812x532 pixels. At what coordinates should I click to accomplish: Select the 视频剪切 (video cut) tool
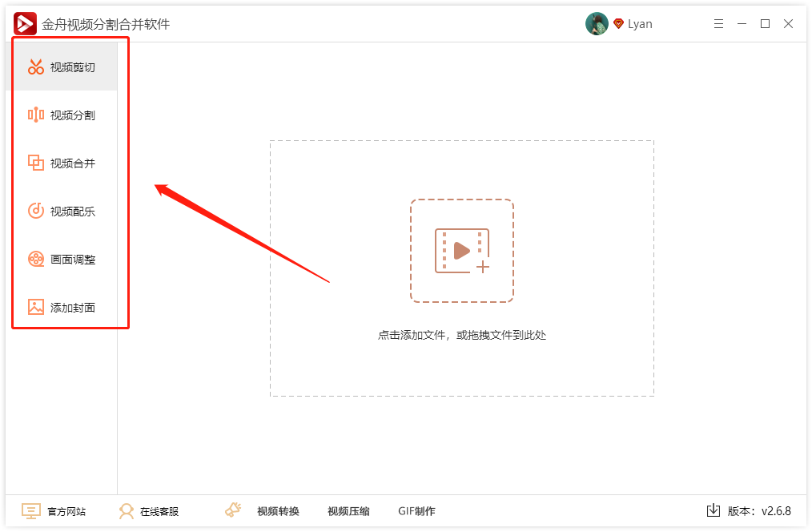click(x=60, y=66)
